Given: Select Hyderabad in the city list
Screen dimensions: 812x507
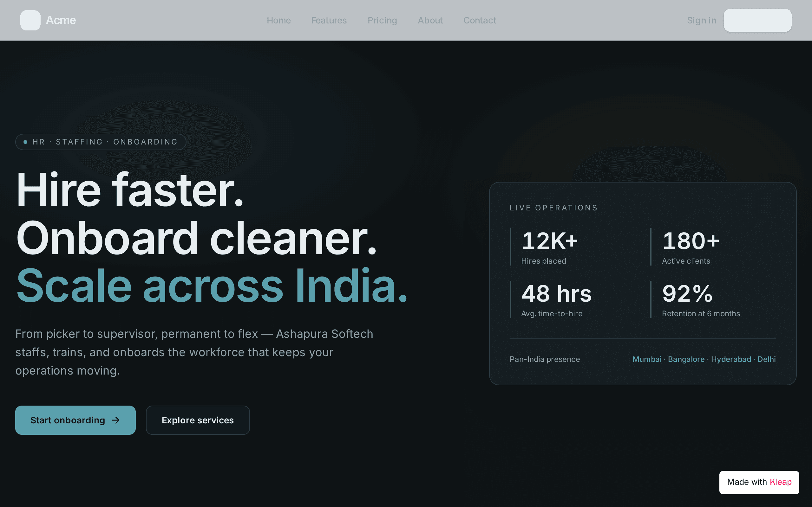Looking at the screenshot, I should [731, 359].
